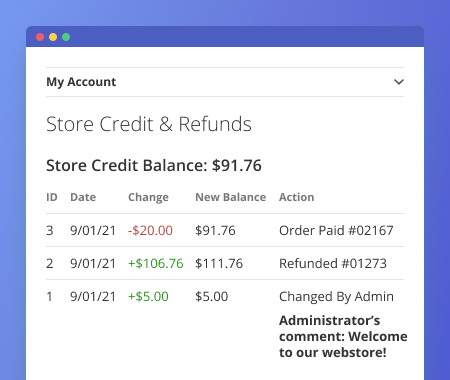Viewport: 450px width, 380px height.
Task: Click the Change column header
Action: click(x=148, y=197)
